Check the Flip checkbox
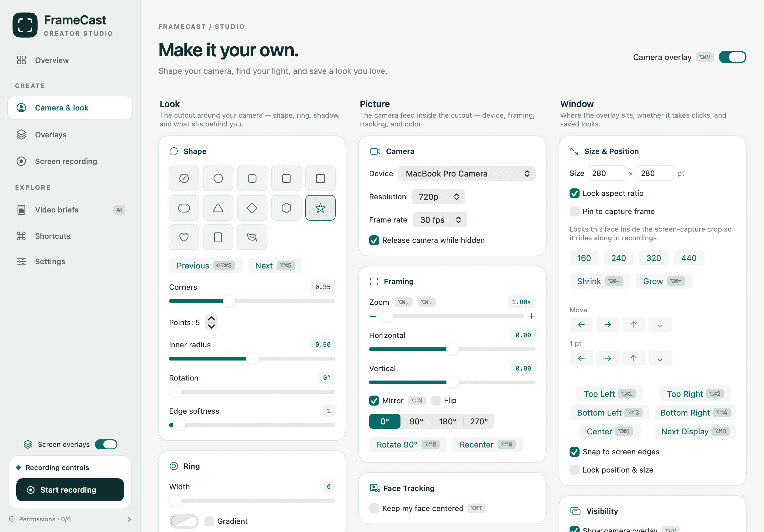 [x=436, y=401]
